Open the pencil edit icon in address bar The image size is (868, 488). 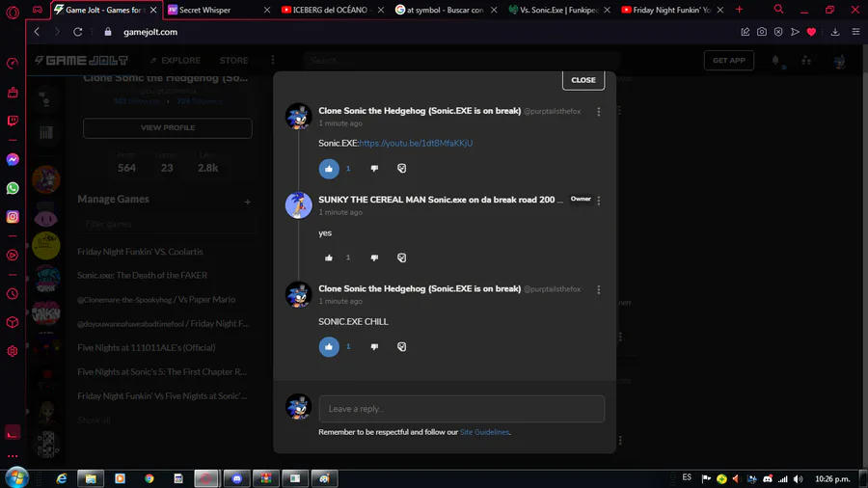[x=746, y=32]
